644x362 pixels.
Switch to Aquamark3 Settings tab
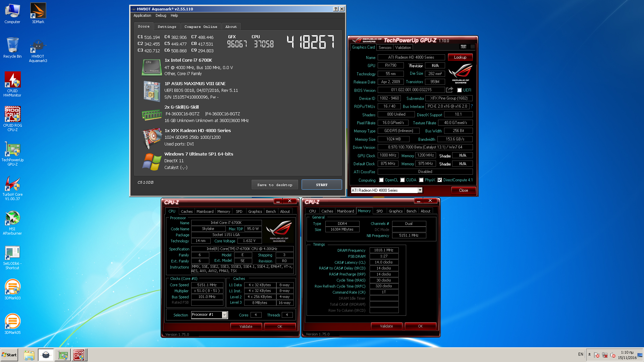click(x=167, y=26)
